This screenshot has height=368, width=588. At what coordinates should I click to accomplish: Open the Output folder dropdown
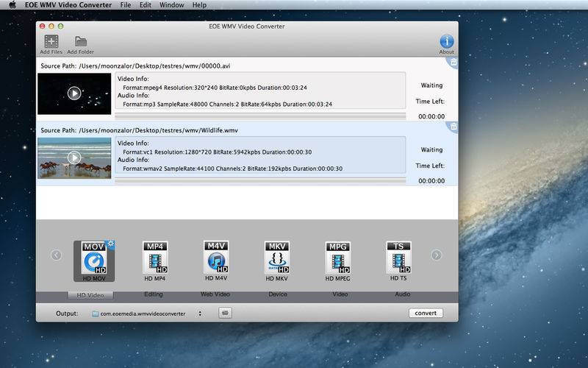[148, 314]
